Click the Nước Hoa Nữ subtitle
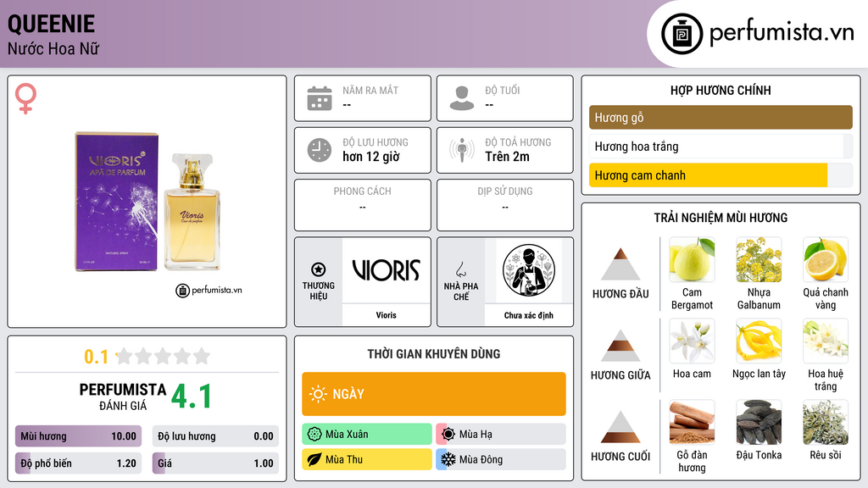 point(53,48)
